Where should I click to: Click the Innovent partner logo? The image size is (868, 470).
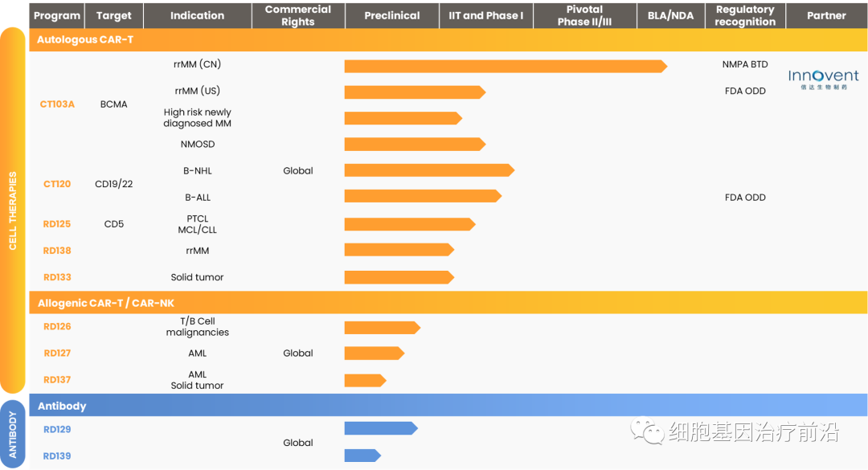click(823, 79)
